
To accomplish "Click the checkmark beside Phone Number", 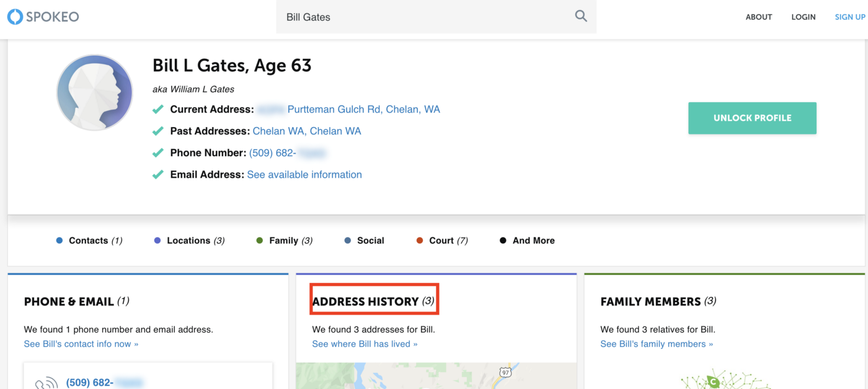I will (158, 153).
